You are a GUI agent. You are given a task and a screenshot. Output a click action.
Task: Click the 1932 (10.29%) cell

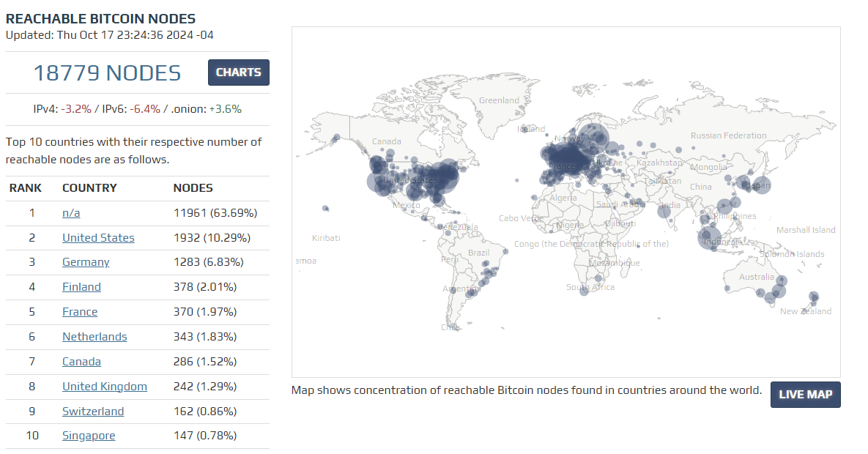[212, 238]
